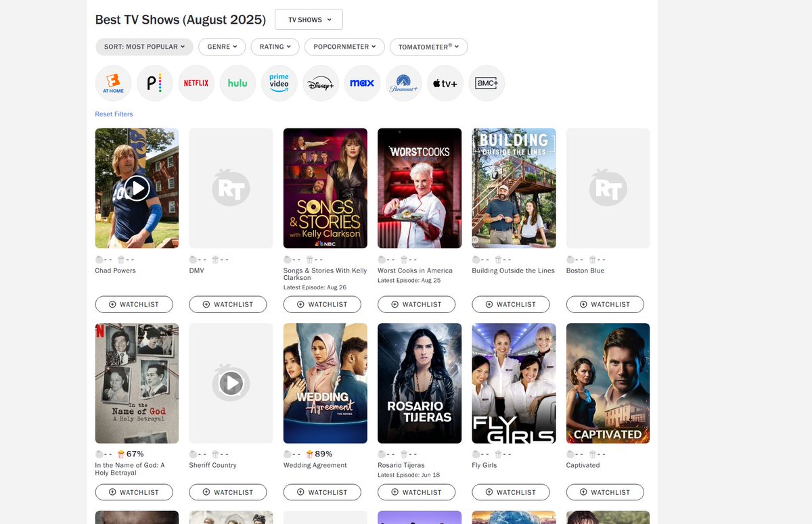Viewport: 812px width, 524px height.
Task: Filter by Disney+ streaming icon
Action: 321,83
